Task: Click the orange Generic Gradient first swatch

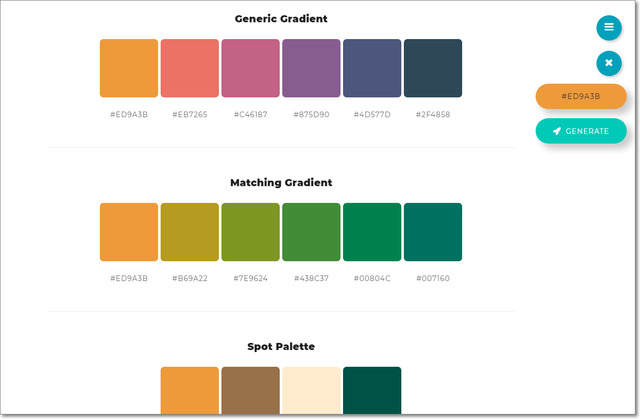Action: coord(129,68)
